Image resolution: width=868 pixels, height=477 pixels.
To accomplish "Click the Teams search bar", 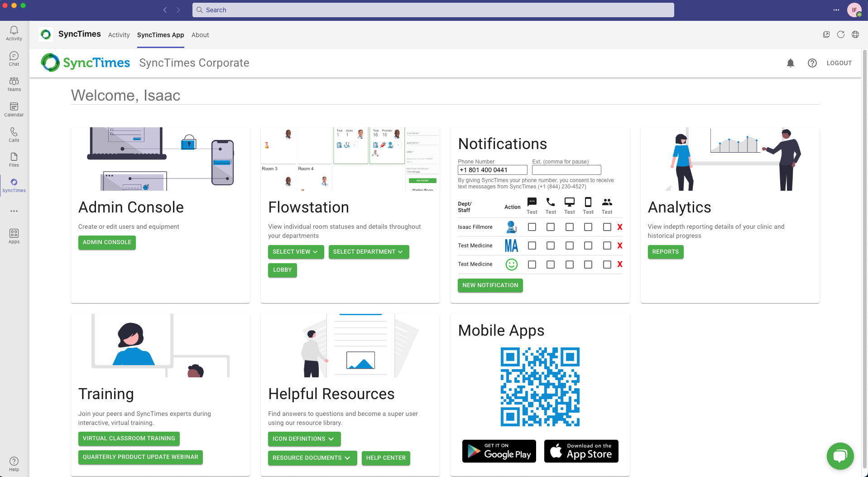I will (x=433, y=10).
